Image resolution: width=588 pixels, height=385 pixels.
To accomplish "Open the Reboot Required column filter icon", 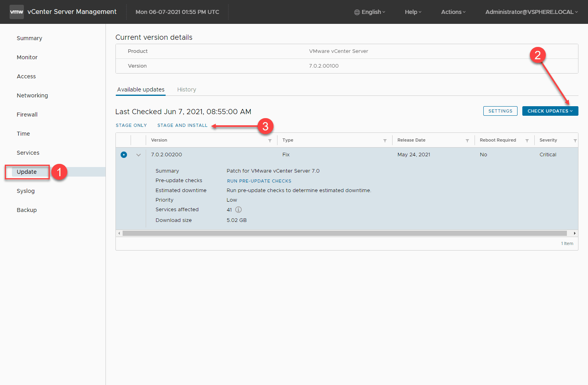I will [x=527, y=140].
